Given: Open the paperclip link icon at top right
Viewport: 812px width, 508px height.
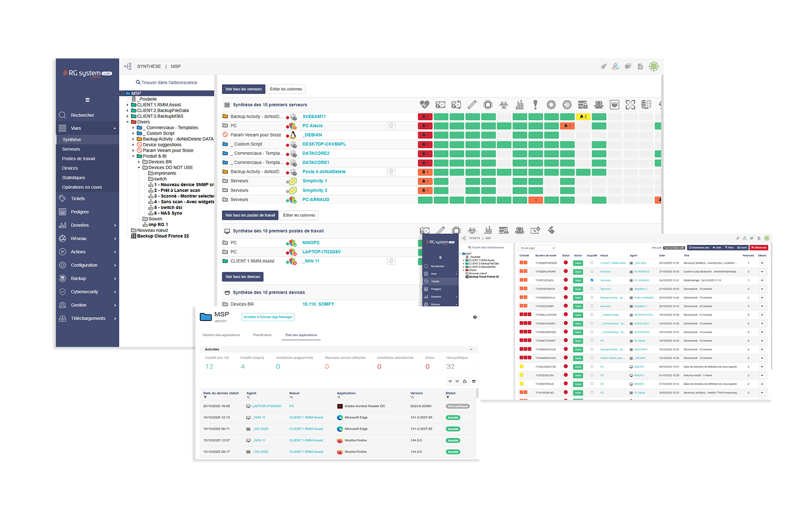Looking at the screenshot, I should (x=616, y=66).
